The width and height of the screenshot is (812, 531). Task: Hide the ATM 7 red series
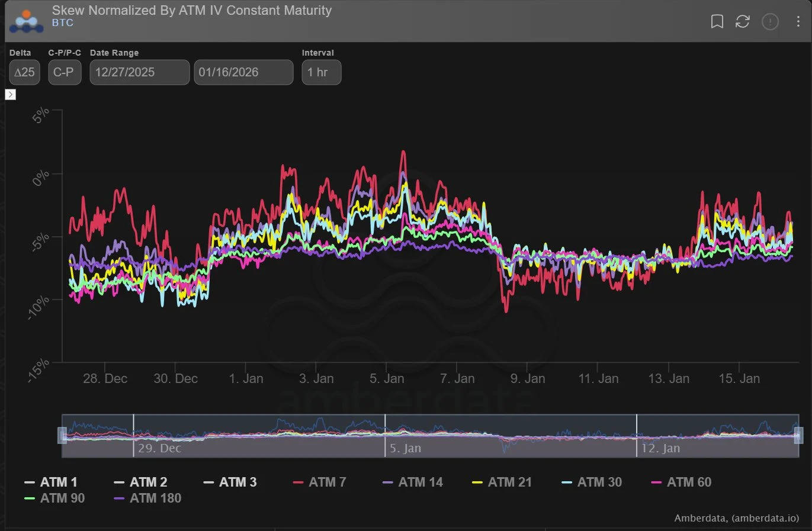pyautogui.click(x=320, y=482)
